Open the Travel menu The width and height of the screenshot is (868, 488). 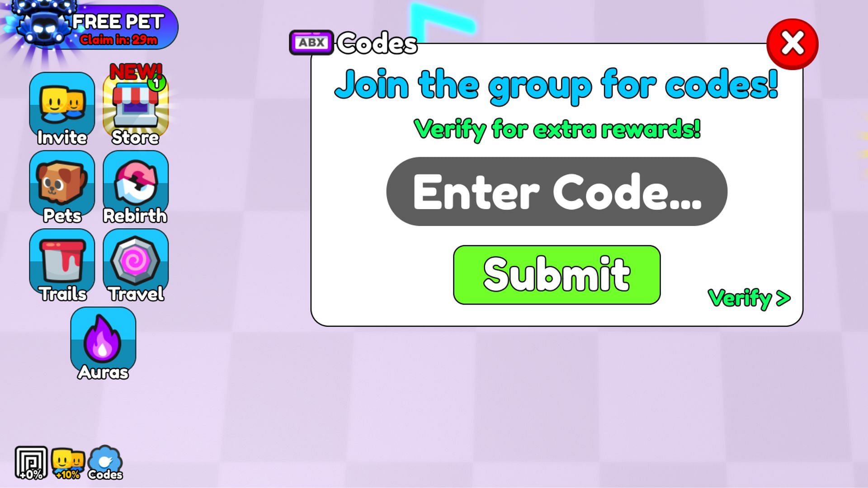tap(134, 264)
